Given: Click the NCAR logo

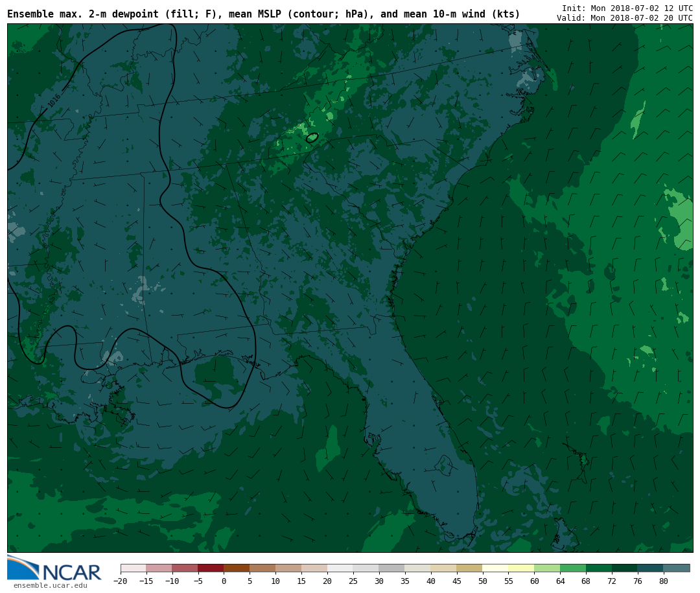Looking at the screenshot, I should point(54,569).
